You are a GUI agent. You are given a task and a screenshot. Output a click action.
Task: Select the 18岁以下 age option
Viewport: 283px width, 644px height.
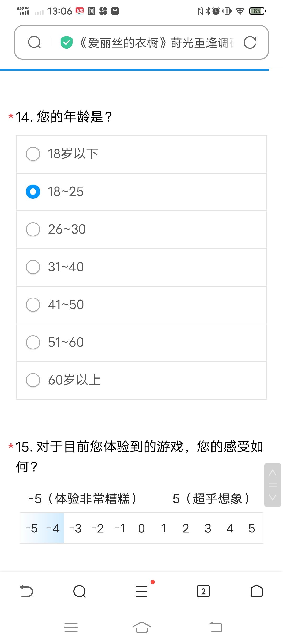click(141, 154)
